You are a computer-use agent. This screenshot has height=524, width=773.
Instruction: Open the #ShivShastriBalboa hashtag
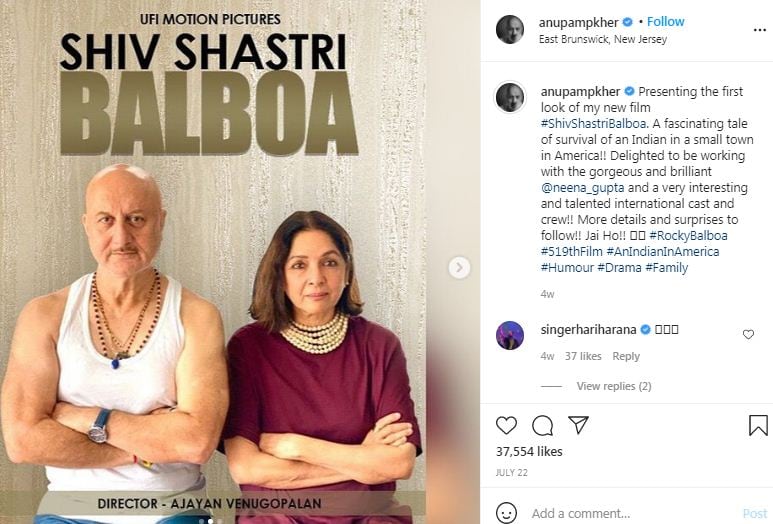[593, 123]
